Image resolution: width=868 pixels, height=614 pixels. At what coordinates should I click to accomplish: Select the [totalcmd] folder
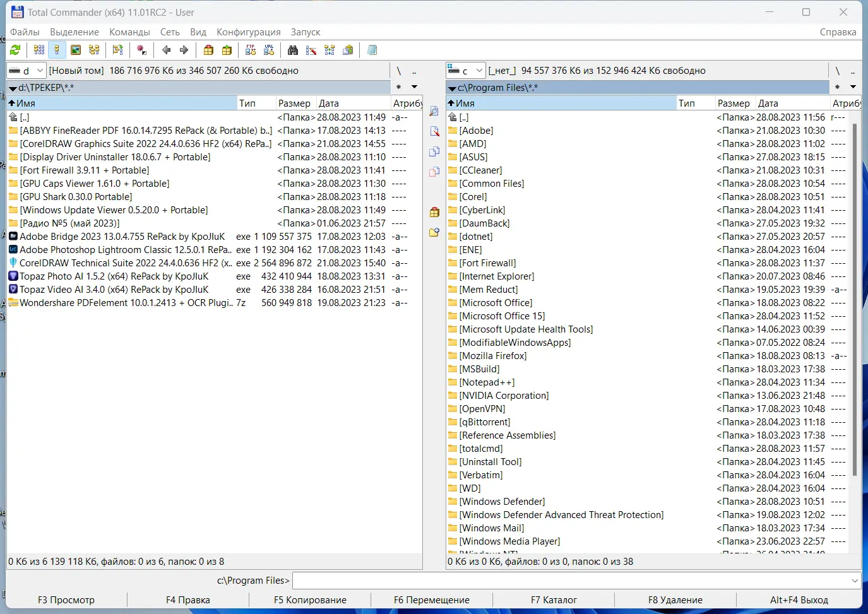(649, 449)
